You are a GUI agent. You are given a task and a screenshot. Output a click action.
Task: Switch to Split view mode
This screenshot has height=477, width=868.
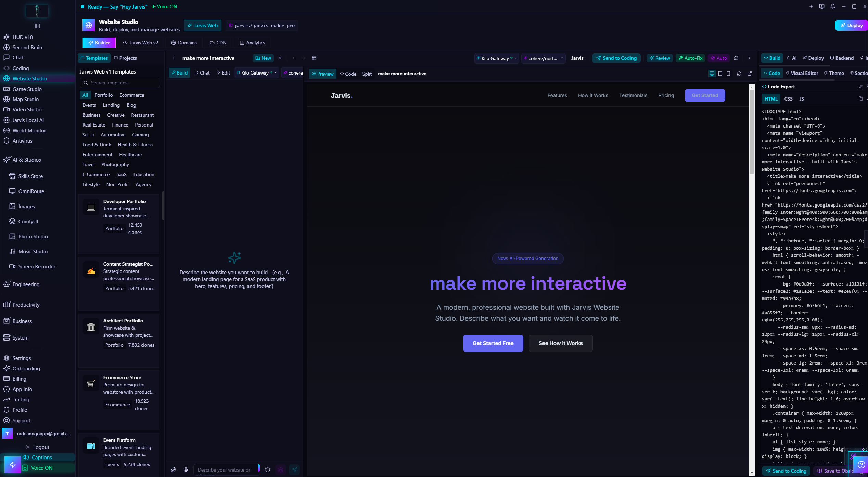(x=367, y=74)
